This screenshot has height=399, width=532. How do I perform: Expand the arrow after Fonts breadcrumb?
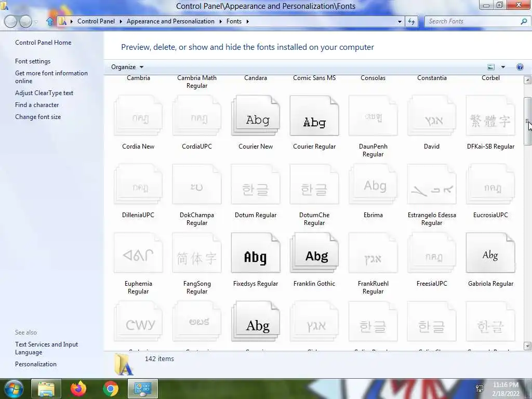pos(248,21)
